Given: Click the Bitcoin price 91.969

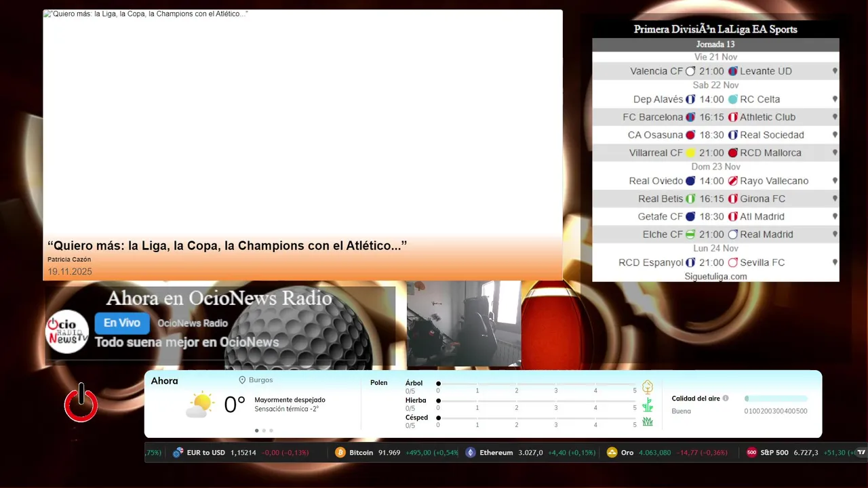Looking at the screenshot, I should coord(389,453).
